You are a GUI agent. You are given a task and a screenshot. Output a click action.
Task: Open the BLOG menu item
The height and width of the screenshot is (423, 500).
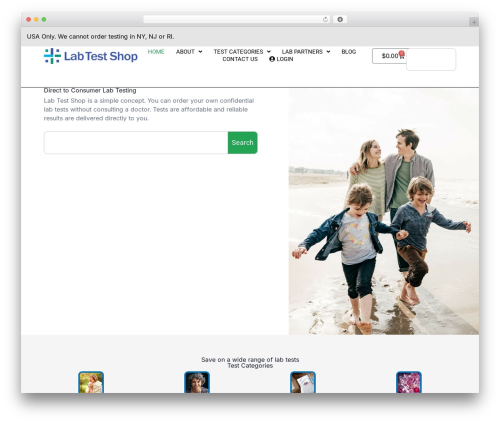click(x=349, y=52)
